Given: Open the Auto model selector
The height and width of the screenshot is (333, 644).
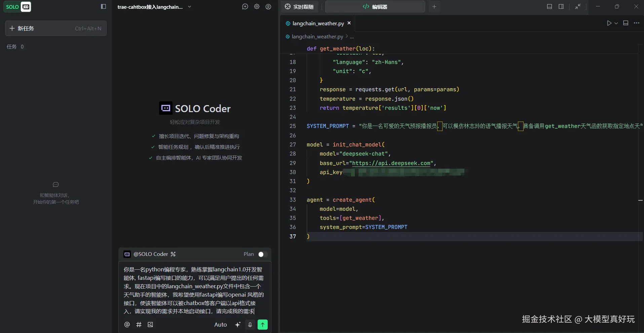Looking at the screenshot, I should coord(220,325).
